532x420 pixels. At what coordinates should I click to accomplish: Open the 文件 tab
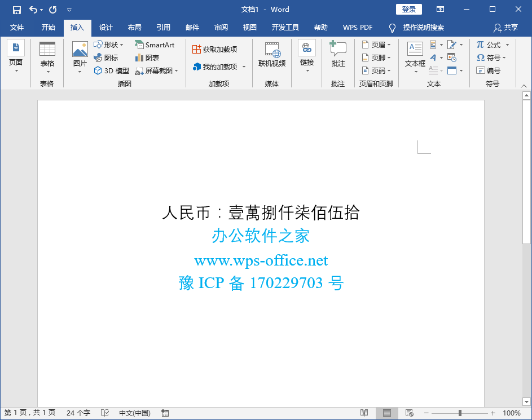(x=16, y=28)
